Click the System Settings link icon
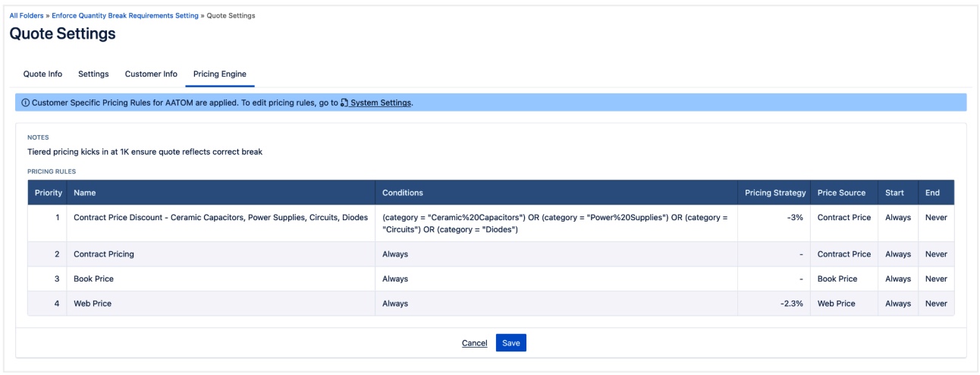The height and width of the screenshot is (375, 980). 344,102
